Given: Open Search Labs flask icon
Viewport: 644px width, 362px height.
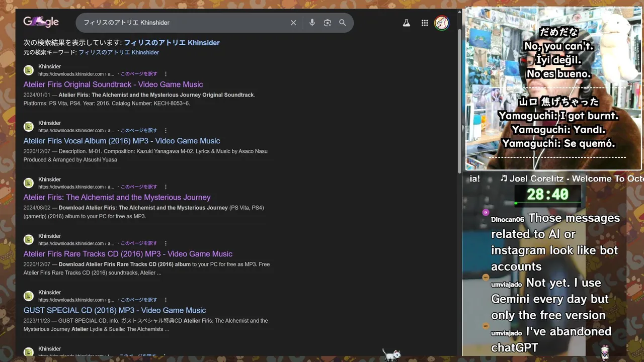Looking at the screenshot, I should pos(407,23).
